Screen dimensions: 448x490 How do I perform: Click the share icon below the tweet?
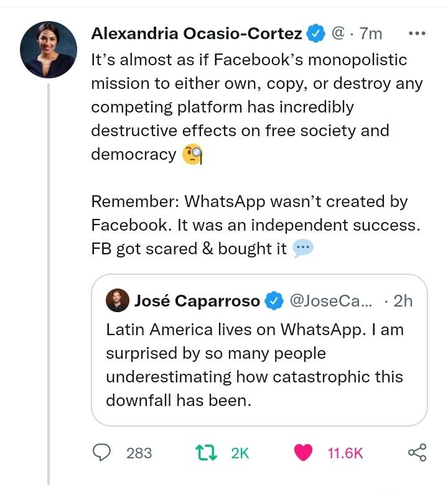coord(417,453)
